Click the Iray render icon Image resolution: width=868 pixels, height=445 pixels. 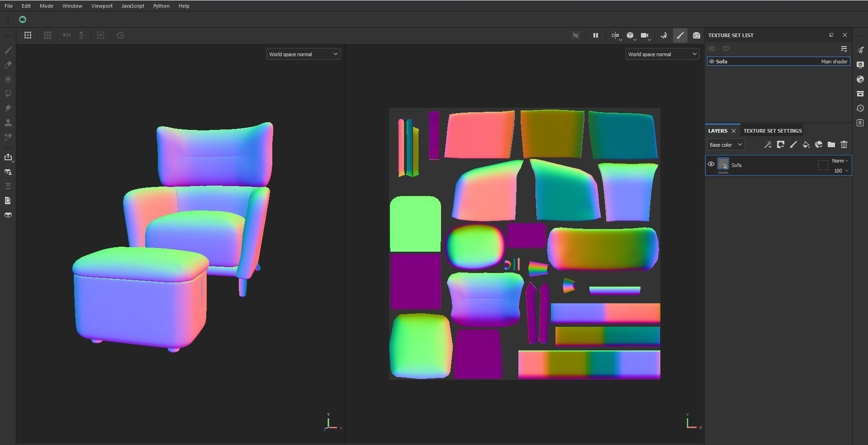point(664,35)
